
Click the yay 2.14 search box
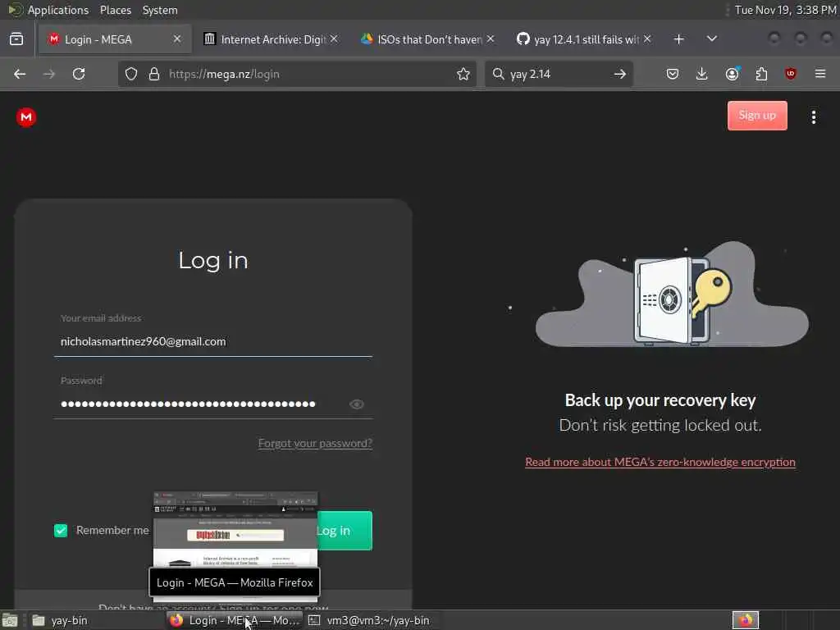[x=558, y=74]
